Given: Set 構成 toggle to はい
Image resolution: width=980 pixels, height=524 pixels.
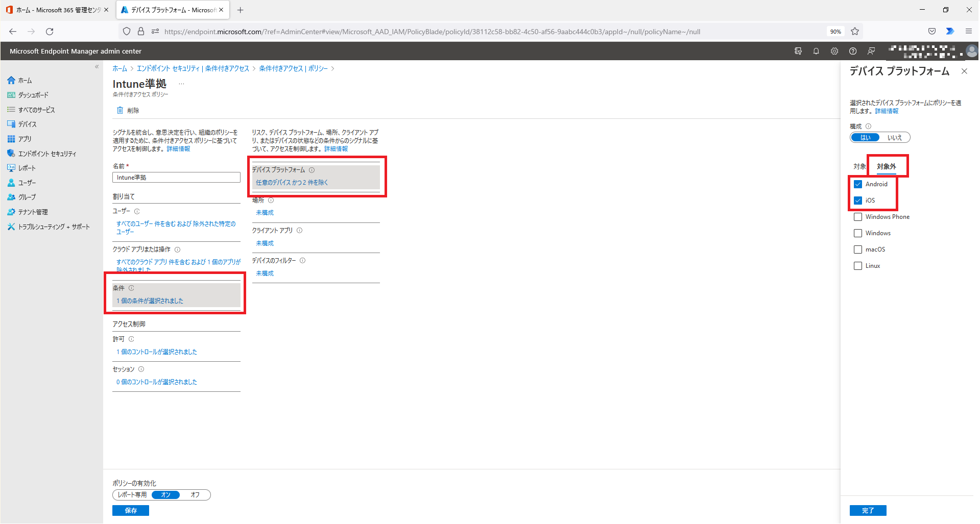Looking at the screenshot, I should coord(865,138).
